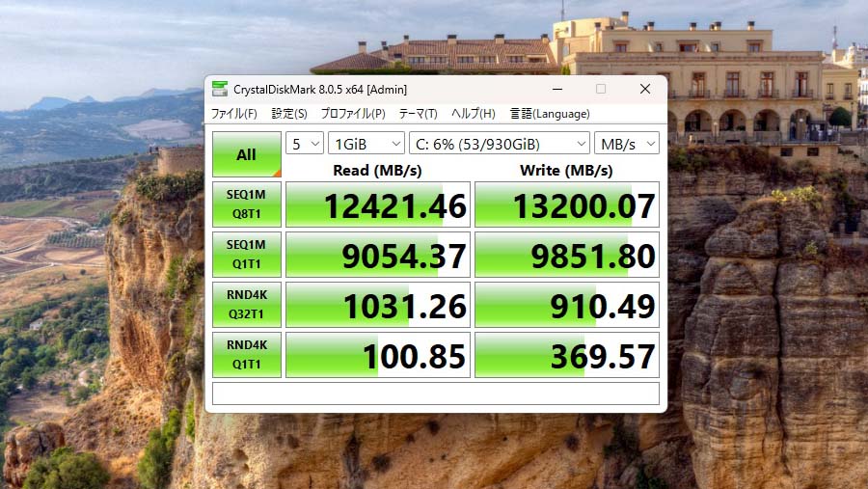Viewport: 868px width, 489px height.
Task: Open the ファイル(F) menu
Action: pyautogui.click(x=234, y=114)
